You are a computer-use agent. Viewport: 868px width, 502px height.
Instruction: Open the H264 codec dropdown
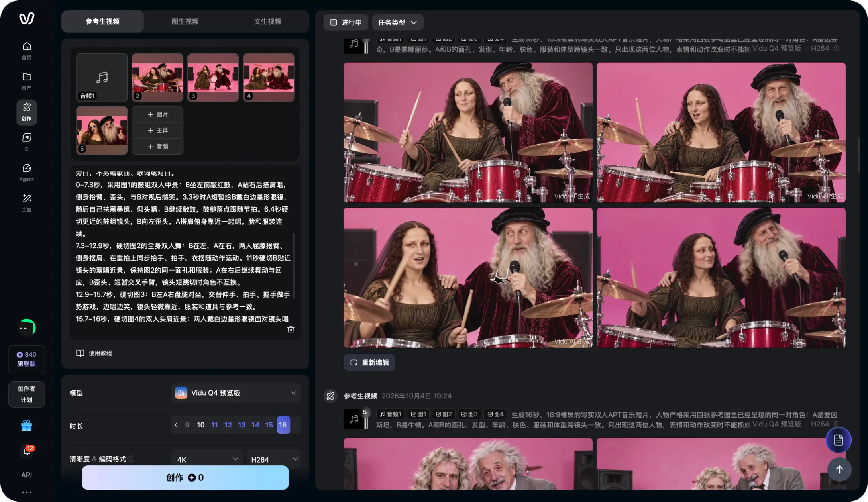point(274,459)
